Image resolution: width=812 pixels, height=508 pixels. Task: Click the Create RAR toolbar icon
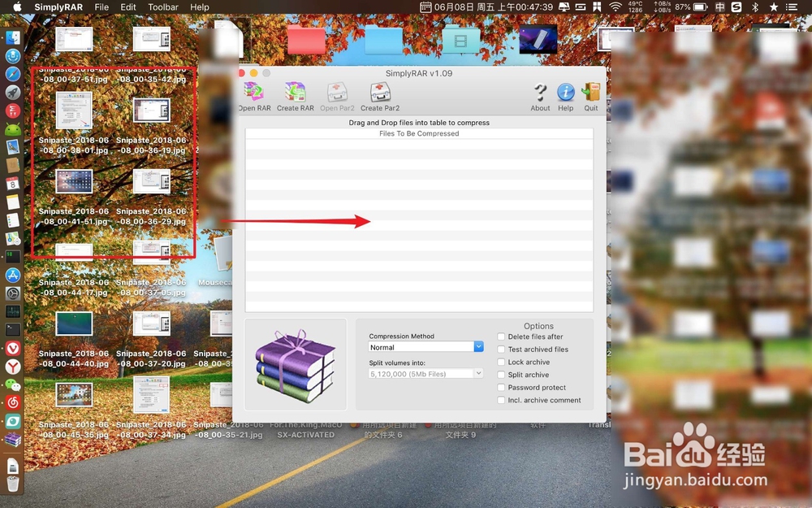tap(296, 93)
